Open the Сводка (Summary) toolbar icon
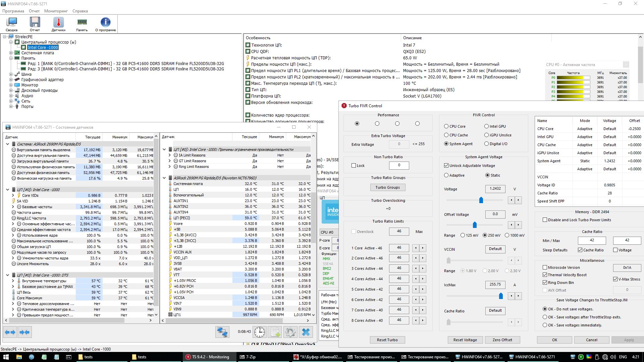 [x=12, y=24]
